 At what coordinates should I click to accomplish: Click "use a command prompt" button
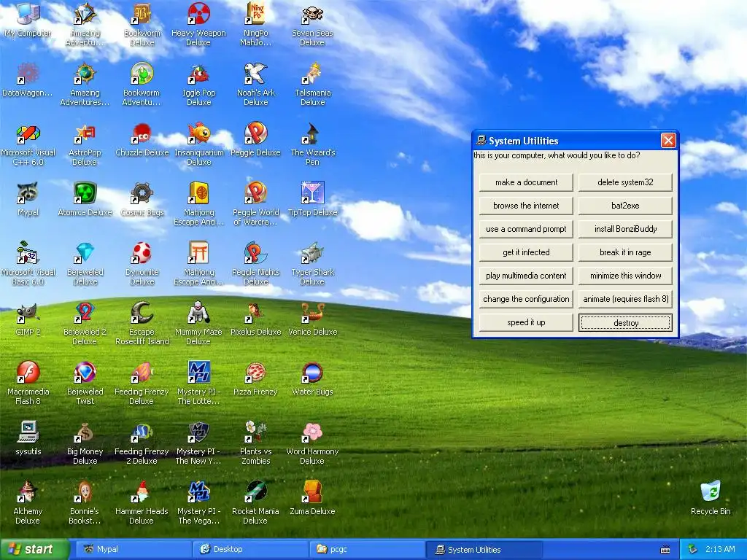tap(526, 229)
